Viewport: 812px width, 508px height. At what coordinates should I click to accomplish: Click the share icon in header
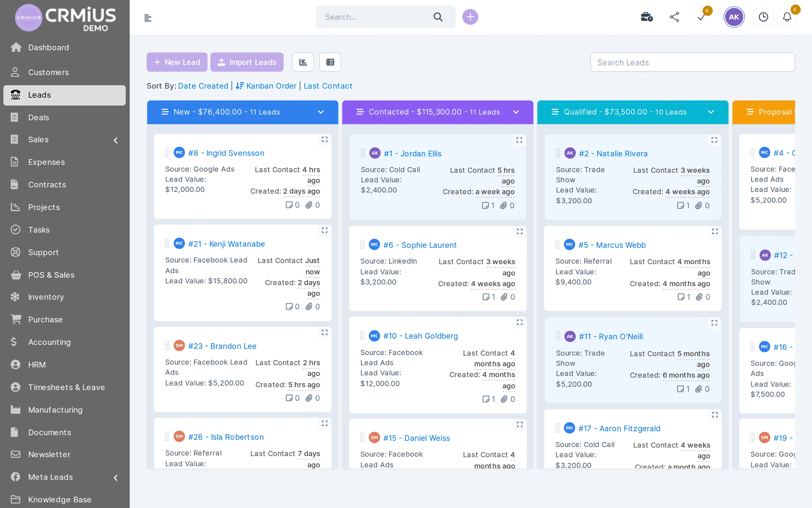674,17
